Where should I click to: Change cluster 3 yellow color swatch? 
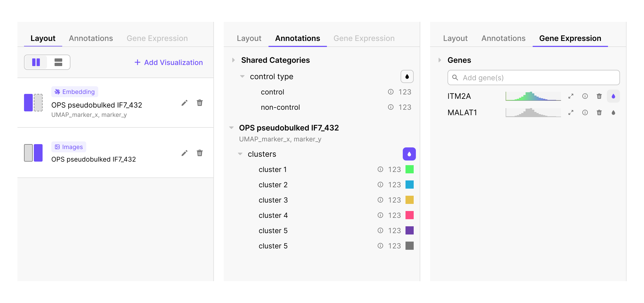pos(410,200)
